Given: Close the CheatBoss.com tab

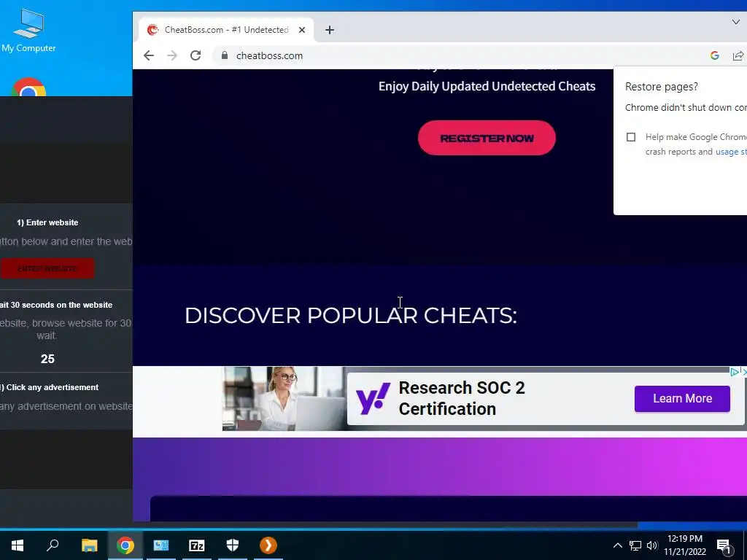Looking at the screenshot, I should point(301,30).
